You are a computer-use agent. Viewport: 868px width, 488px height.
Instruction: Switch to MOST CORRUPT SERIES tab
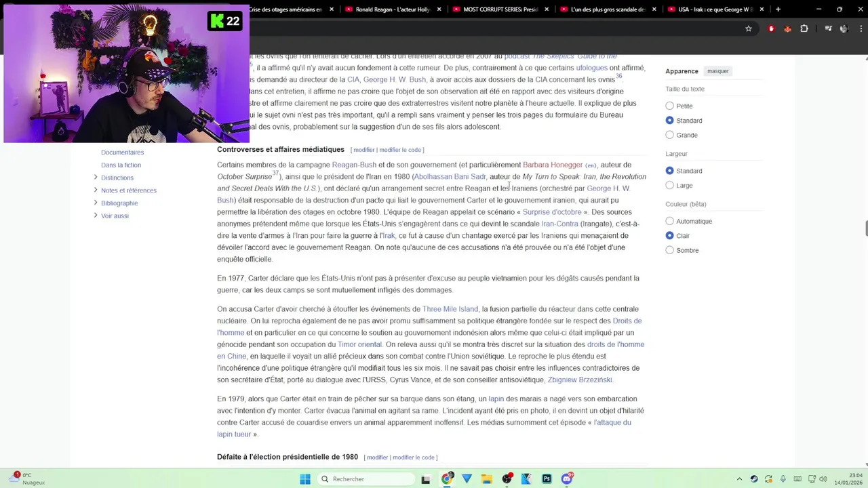[500, 9]
